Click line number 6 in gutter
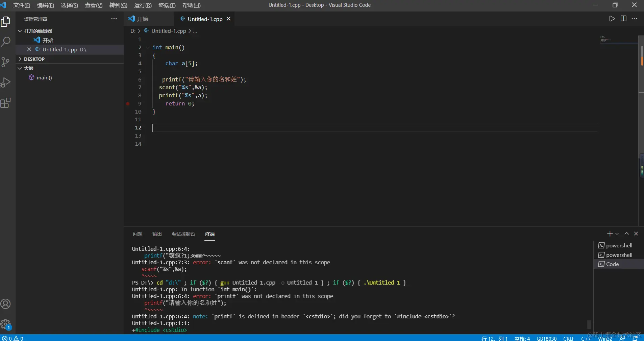Image resolution: width=644 pixels, height=341 pixels. pos(140,79)
